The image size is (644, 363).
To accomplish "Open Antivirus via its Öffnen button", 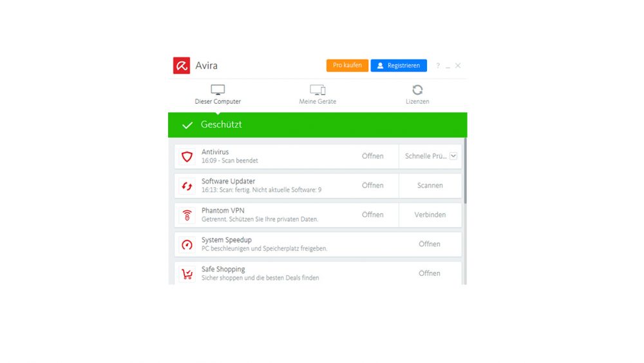I will tap(372, 156).
